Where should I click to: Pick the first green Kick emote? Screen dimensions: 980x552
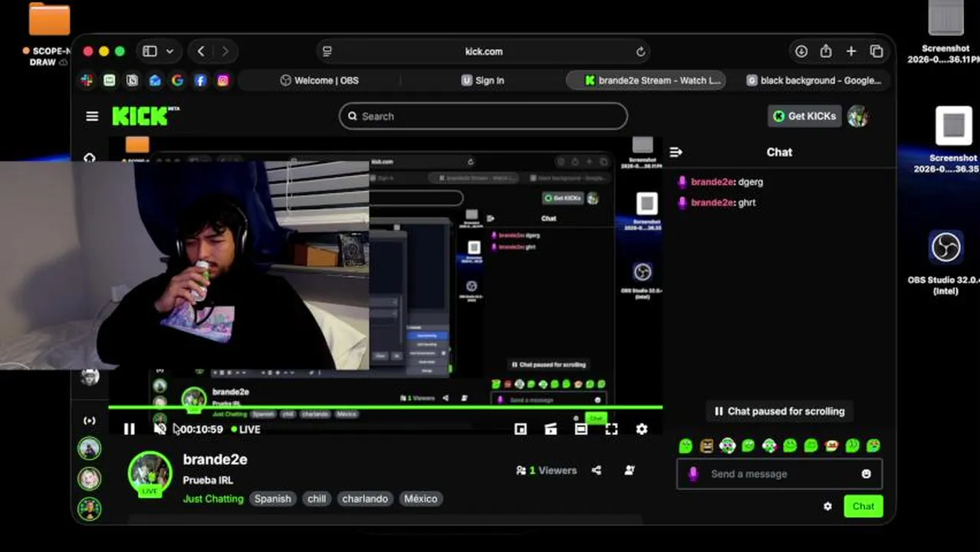(x=686, y=445)
